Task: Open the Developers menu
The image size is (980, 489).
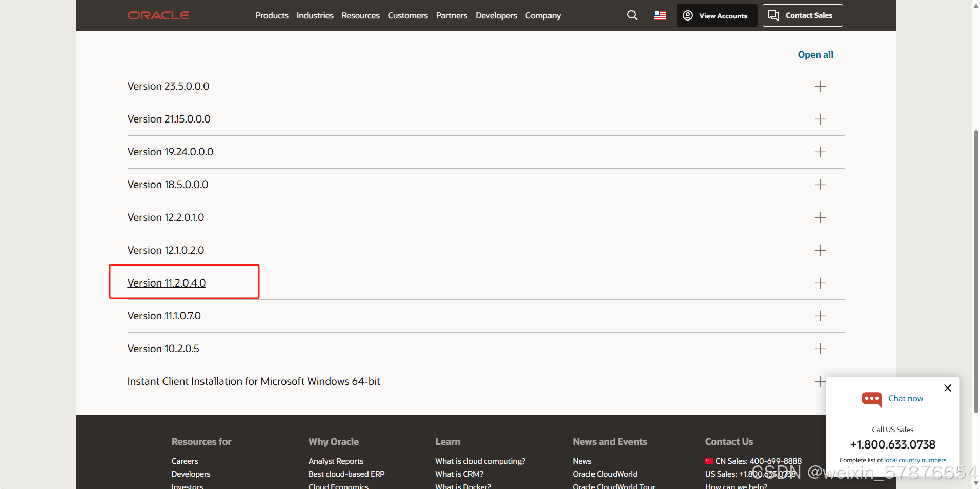Action: (x=496, y=15)
